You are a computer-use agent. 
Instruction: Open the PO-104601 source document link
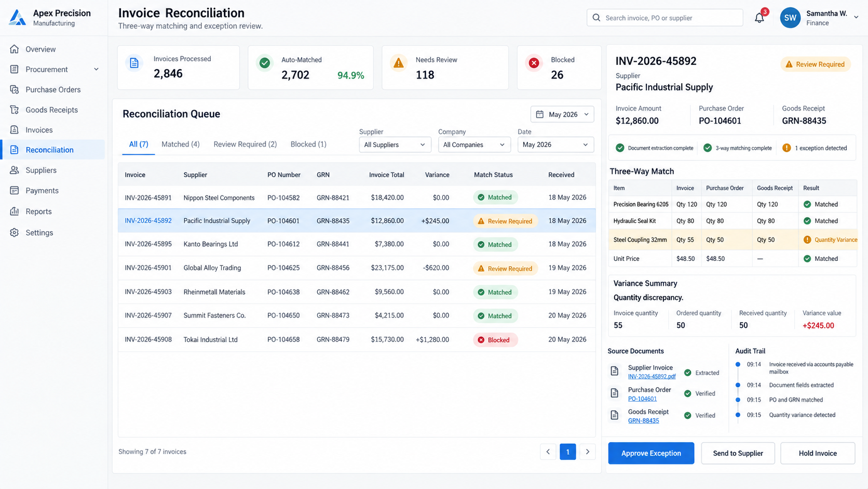click(x=642, y=399)
